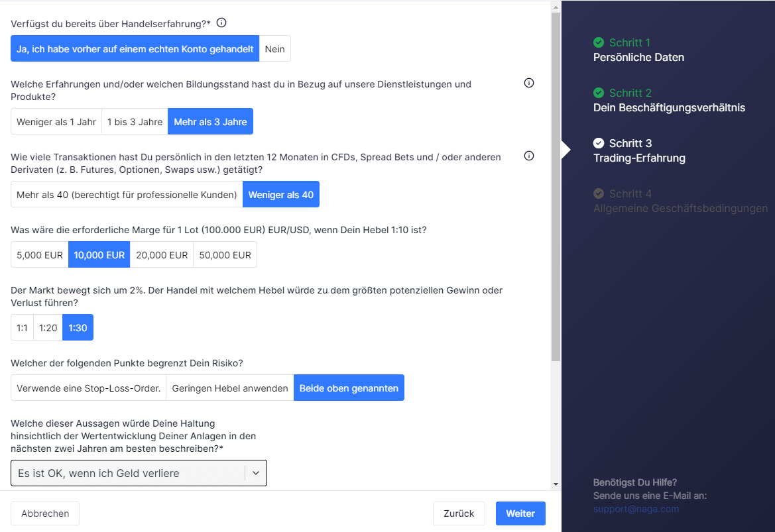The width and height of the screenshot is (775, 532).
Task: Select 'Nein' for trading experience
Action: (x=274, y=49)
